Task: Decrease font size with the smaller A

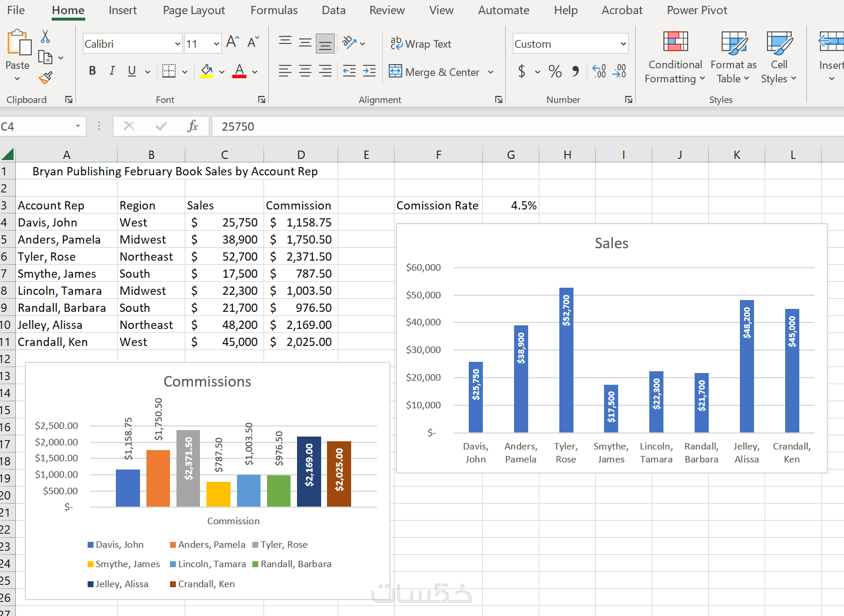Action: coord(253,42)
